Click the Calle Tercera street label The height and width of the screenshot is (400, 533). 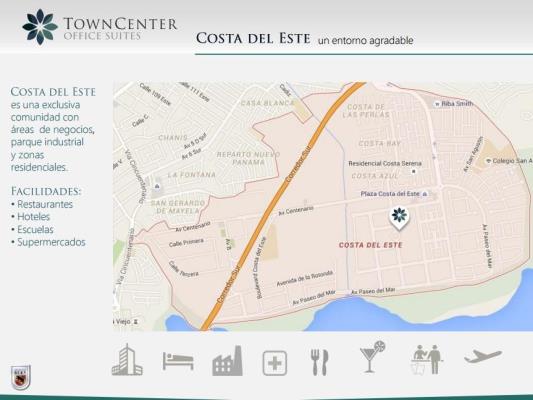pyautogui.click(x=184, y=269)
